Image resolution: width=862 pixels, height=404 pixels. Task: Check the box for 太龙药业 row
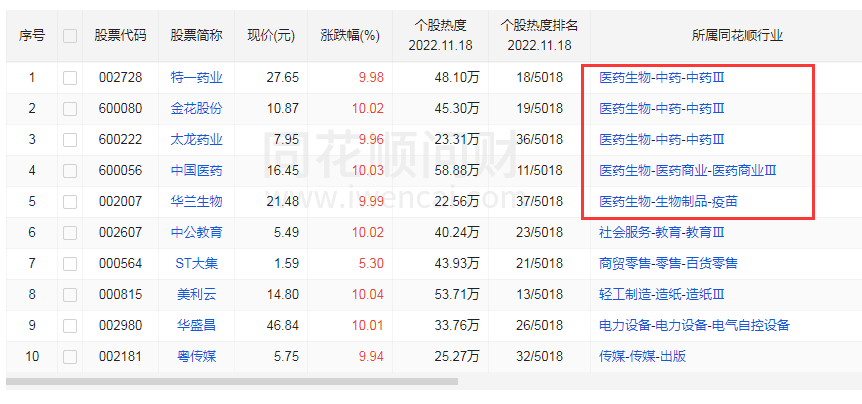tap(70, 140)
